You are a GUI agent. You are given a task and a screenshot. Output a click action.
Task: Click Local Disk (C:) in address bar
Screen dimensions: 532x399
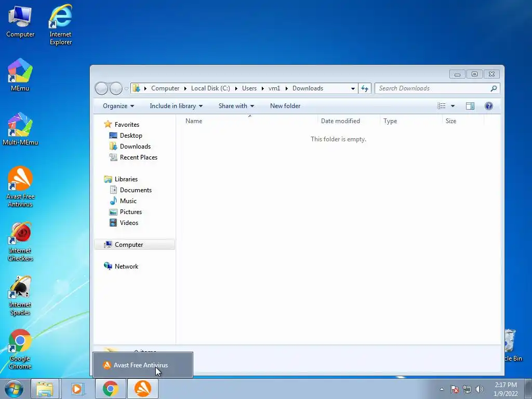pyautogui.click(x=210, y=88)
